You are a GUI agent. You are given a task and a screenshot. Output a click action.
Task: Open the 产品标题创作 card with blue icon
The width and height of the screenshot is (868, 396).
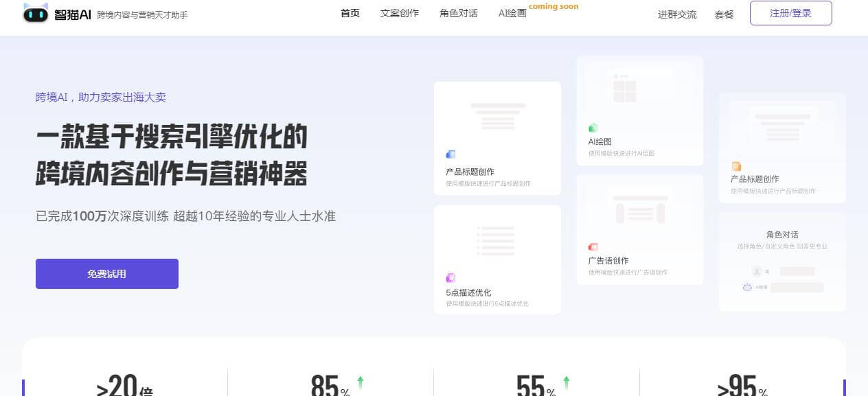tap(497, 138)
